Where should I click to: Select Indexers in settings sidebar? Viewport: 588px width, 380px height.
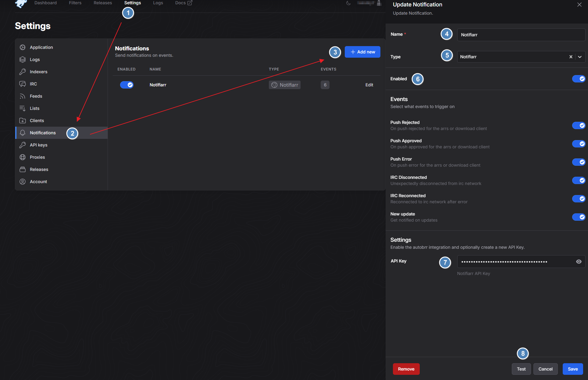point(61,72)
